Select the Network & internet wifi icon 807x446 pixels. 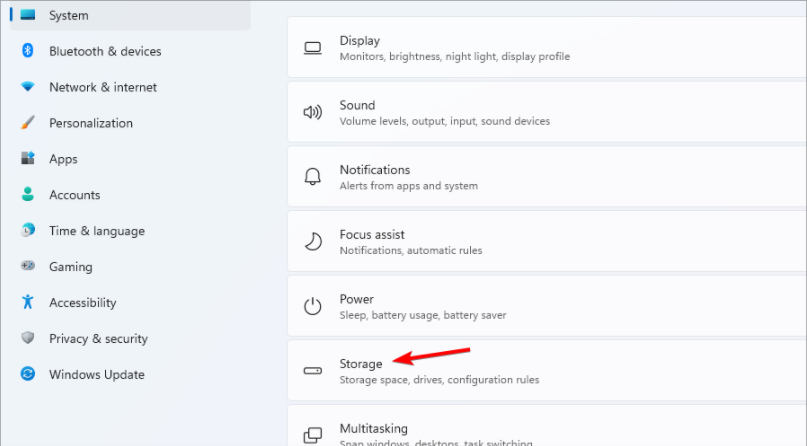tap(28, 87)
